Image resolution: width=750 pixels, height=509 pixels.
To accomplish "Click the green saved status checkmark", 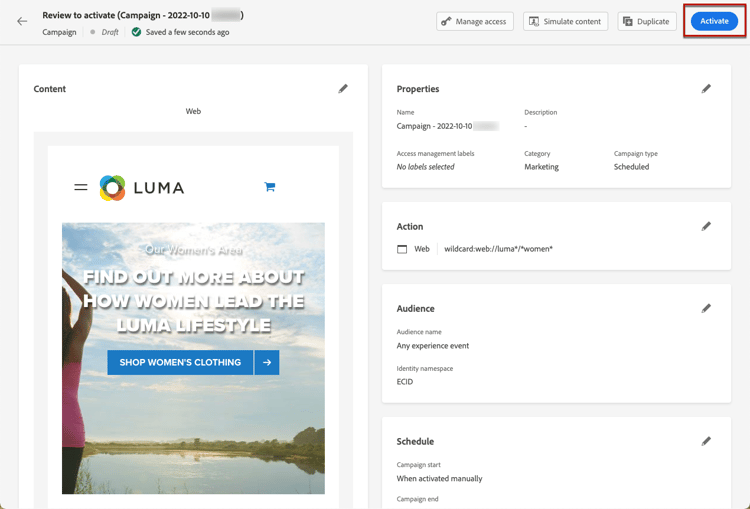I will [136, 32].
